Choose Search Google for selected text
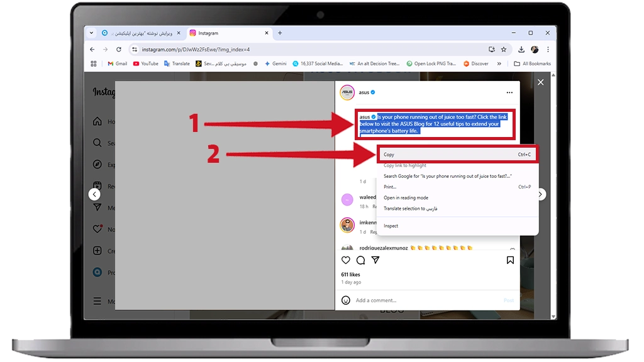This screenshot has width=644, height=362. pos(457,176)
